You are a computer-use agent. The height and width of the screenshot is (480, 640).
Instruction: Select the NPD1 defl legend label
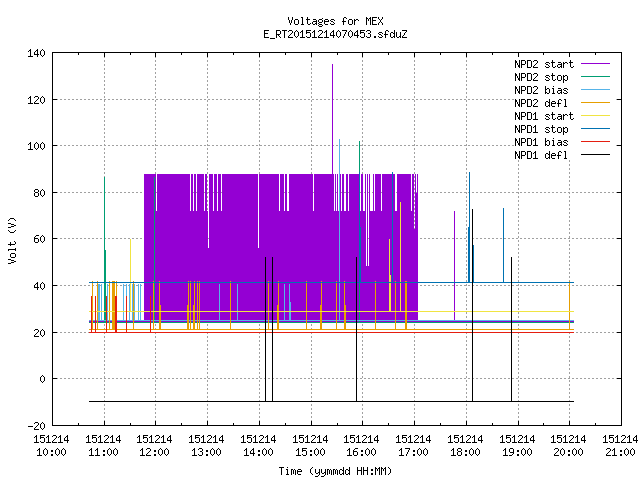point(541,155)
